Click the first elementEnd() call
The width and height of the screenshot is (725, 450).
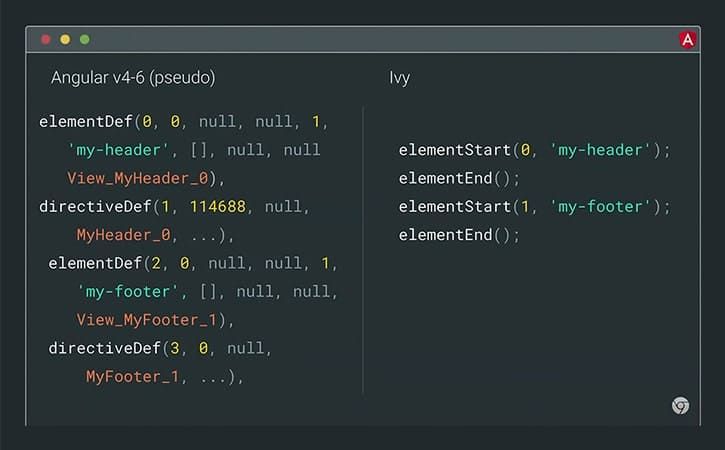[459, 178]
